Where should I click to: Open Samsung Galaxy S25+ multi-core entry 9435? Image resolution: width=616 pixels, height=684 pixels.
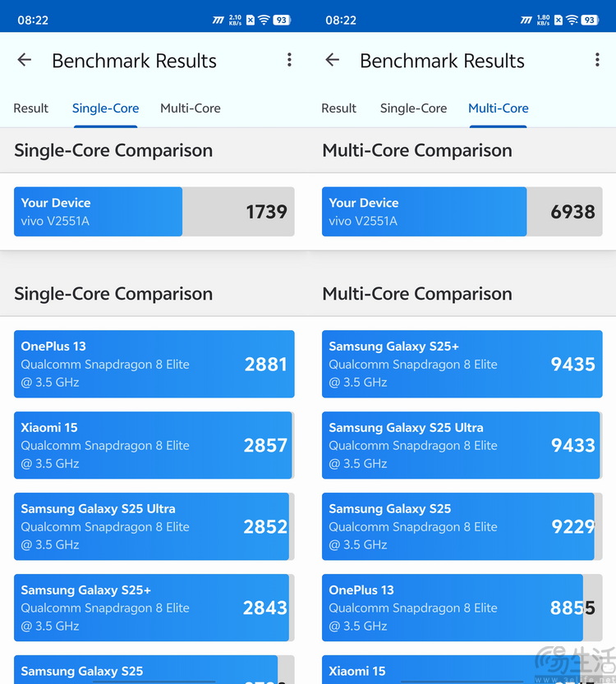[462, 364]
